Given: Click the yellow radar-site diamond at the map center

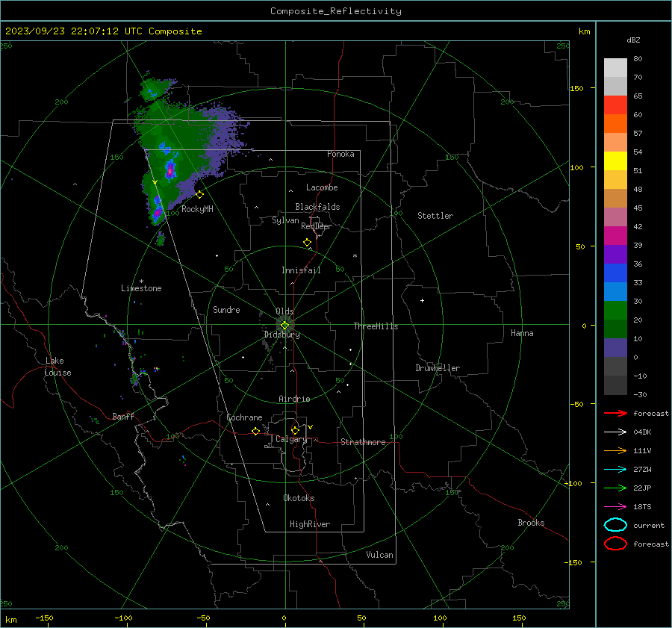Looking at the screenshot, I should [284, 326].
